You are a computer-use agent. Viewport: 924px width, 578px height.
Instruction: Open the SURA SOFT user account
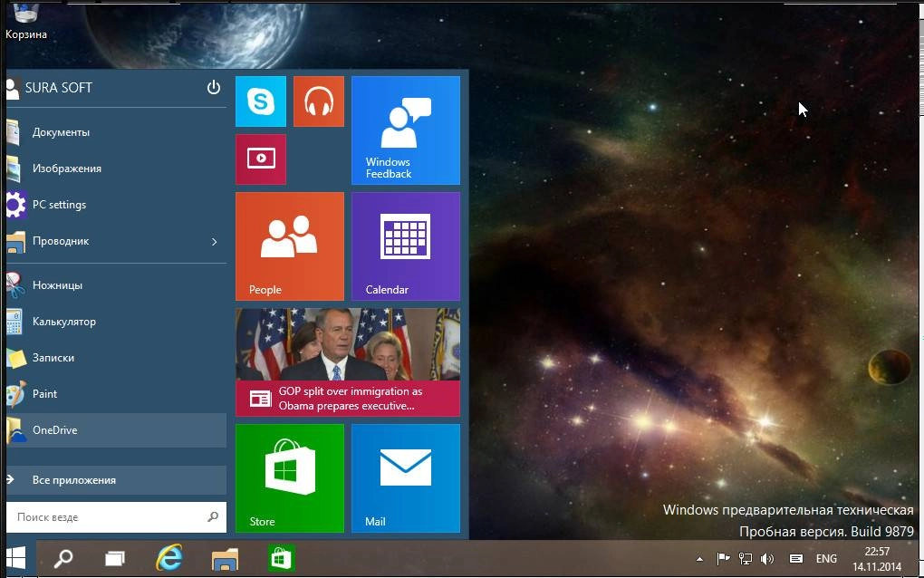click(x=50, y=88)
